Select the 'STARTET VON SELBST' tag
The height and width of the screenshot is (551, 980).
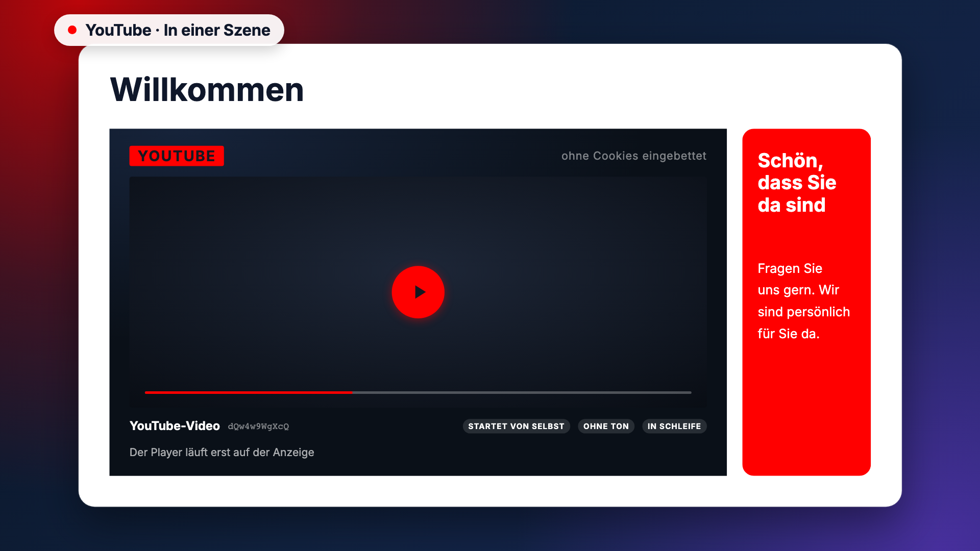click(x=516, y=427)
